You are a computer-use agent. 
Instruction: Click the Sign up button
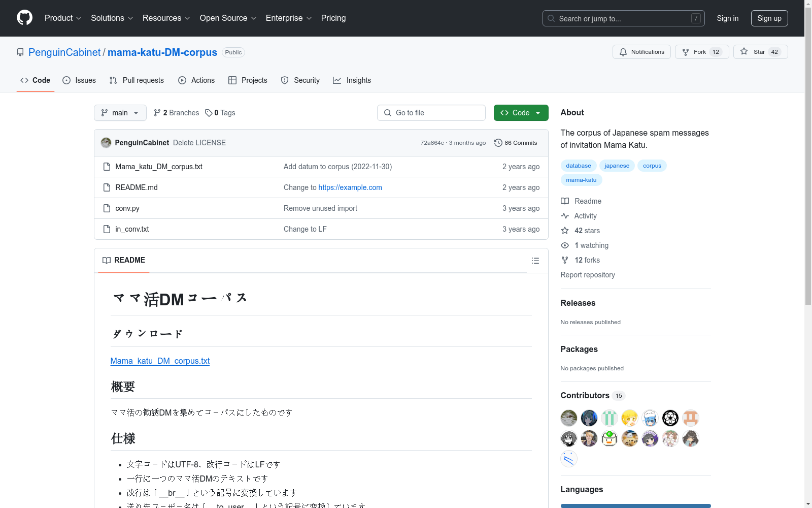click(x=769, y=18)
